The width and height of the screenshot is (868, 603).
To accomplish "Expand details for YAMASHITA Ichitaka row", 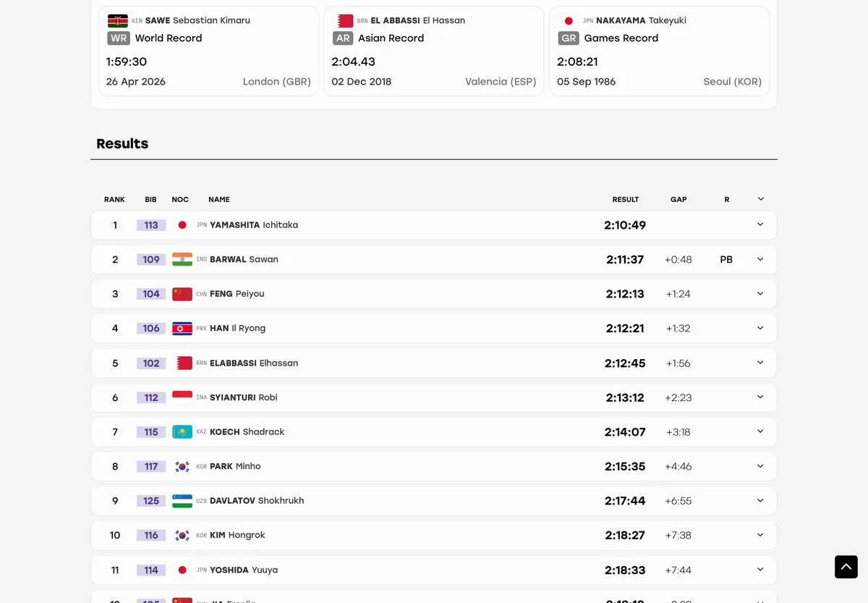I will click(760, 224).
